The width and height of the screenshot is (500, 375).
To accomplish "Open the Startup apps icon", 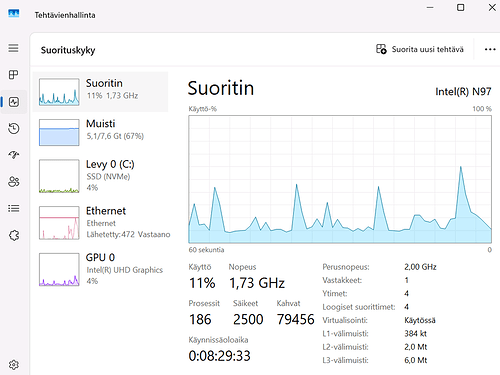I will (x=14, y=155).
